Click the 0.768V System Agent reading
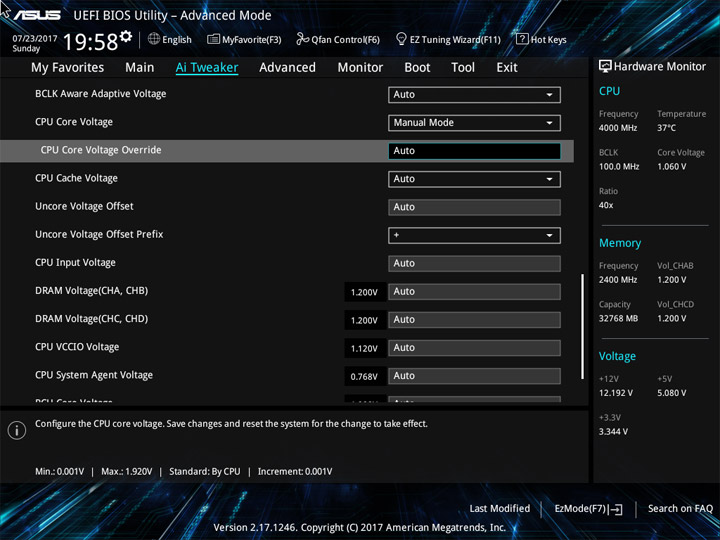Screen dimensions: 720x540 [364, 377]
